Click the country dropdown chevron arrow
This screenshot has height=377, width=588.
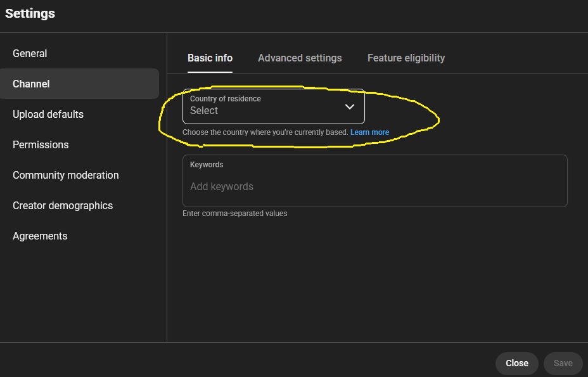350,106
